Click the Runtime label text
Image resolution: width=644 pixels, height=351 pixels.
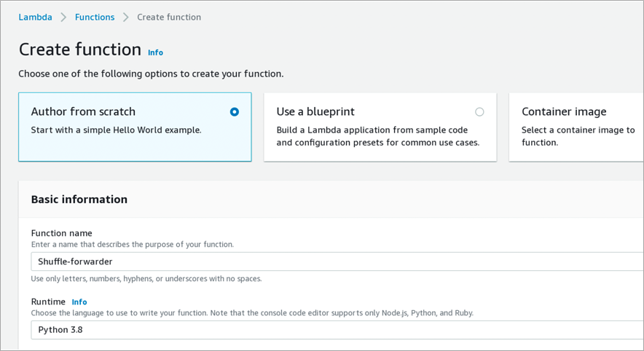(x=48, y=301)
